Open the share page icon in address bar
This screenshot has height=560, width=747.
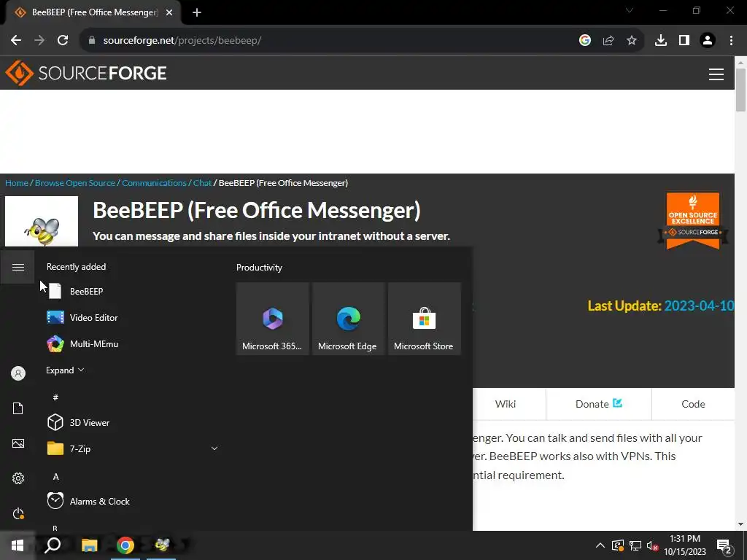click(x=608, y=41)
